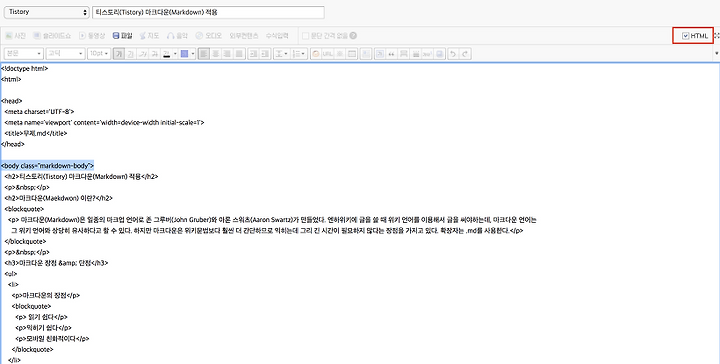Justify the text alignment
The width and height of the screenshot is (720, 364).
pyautogui.click(x=239, y=54)
